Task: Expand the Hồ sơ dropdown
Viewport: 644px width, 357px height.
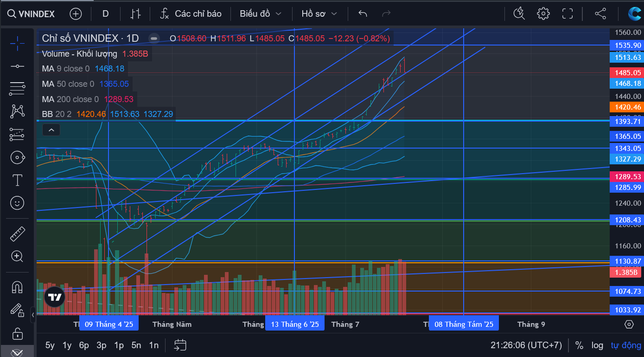Action: [x=319, y=13]
